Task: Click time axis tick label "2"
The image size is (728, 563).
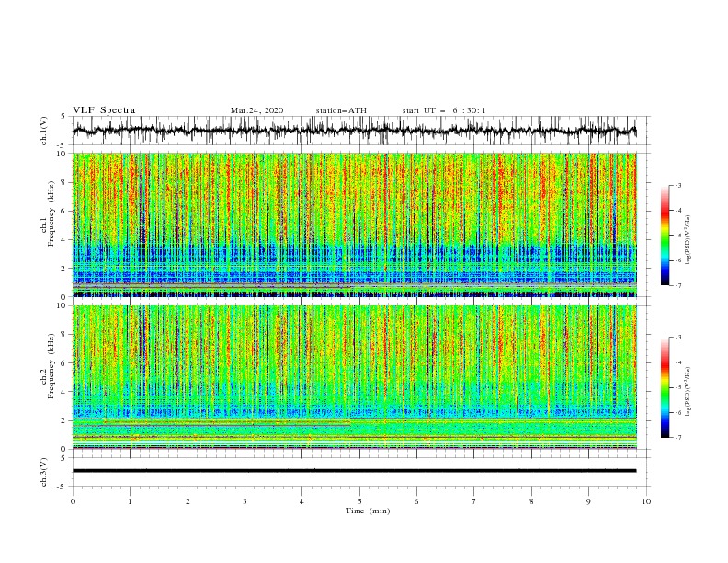Action: click(x=188, y=501)
